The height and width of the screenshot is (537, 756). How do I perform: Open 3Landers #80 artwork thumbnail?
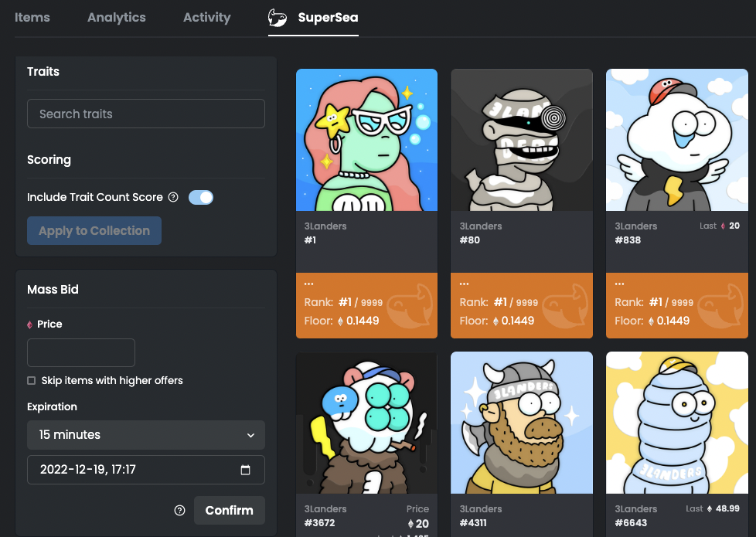pyautogui.click(x=522, y=140)
